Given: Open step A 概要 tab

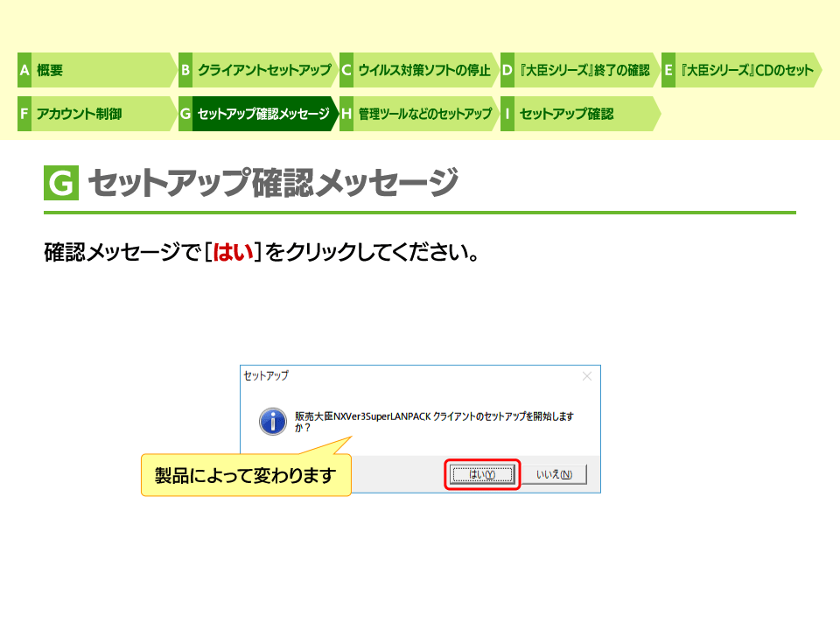Looking at the screenshot, I should click(96, 70).
